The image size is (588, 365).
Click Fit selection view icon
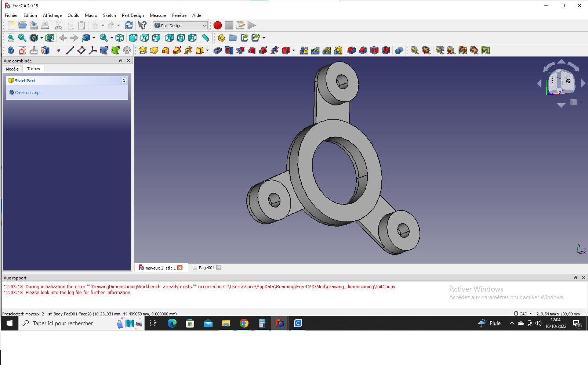[x=22, y=38]
